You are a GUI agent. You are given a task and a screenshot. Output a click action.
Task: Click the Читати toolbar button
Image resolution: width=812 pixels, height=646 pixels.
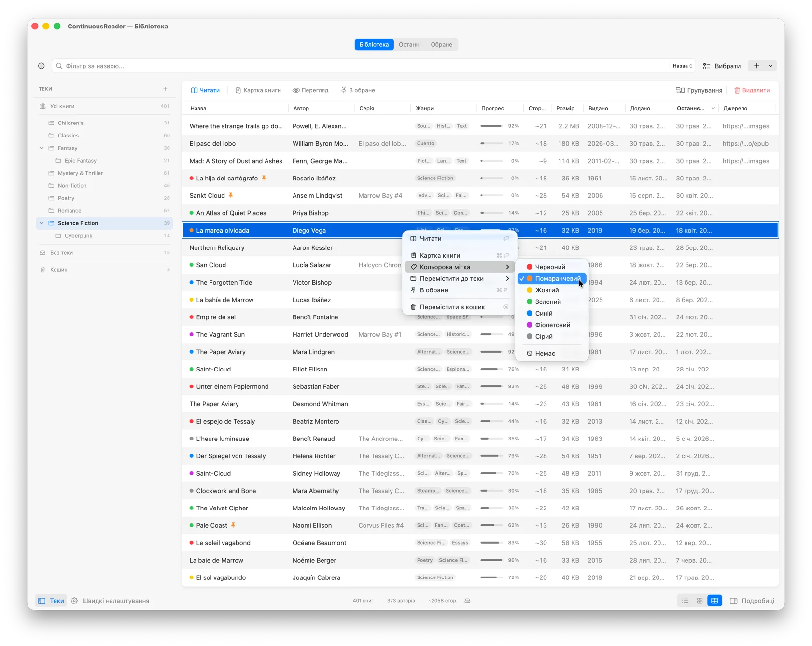click(205, 90)
